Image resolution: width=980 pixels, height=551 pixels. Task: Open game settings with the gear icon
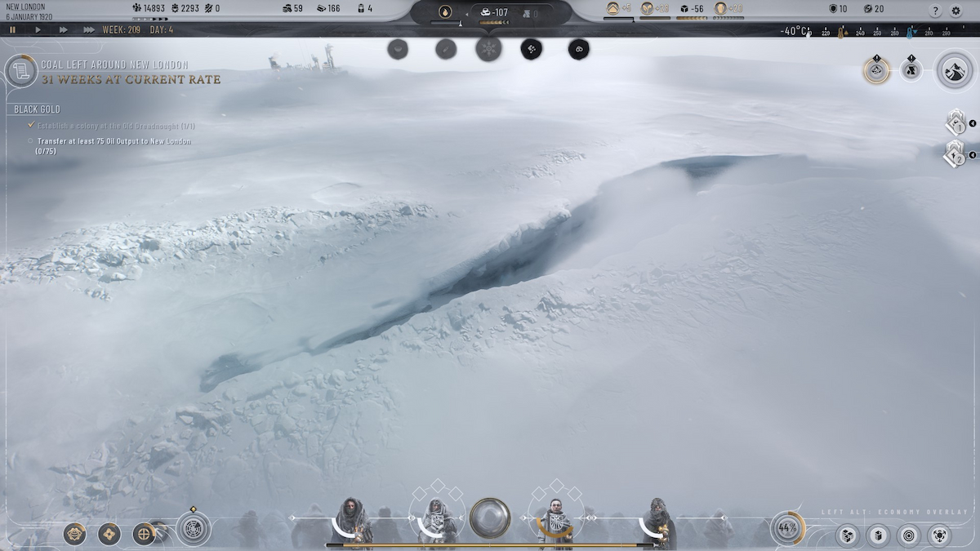click(x=954, y=11)
